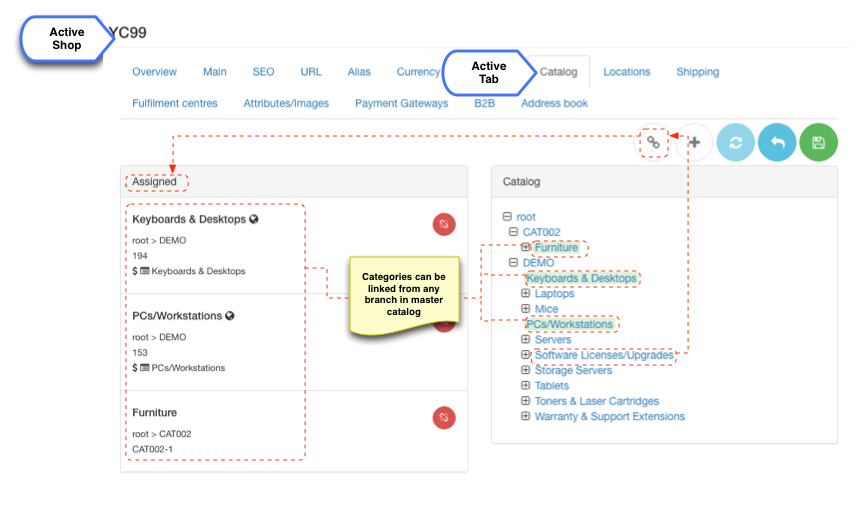Click the assigned Furniture category title
860x519 pixels.
[154, 413]
